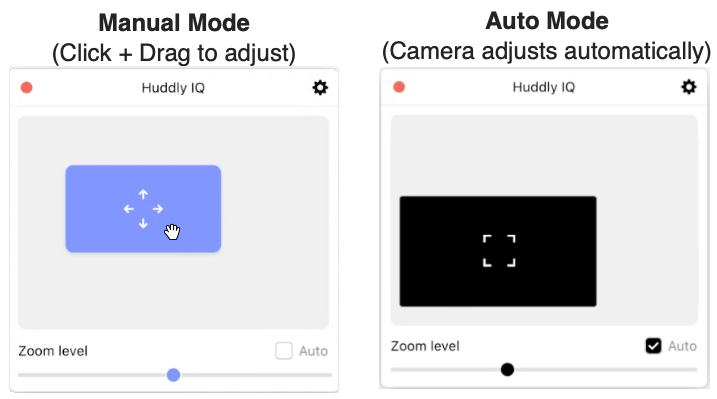
Task: Click the Huddly IQ title in Manual panel
Action: coord(173,88)
